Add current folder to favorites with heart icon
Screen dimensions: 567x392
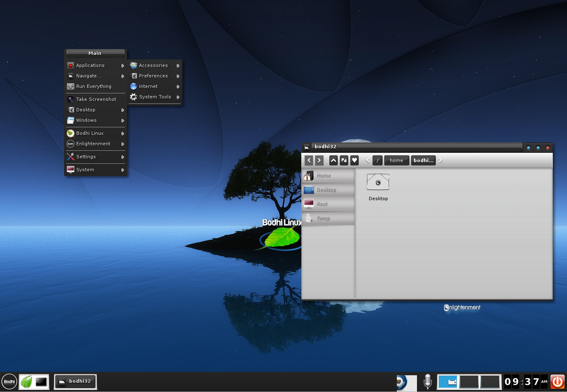coord(355,160)
